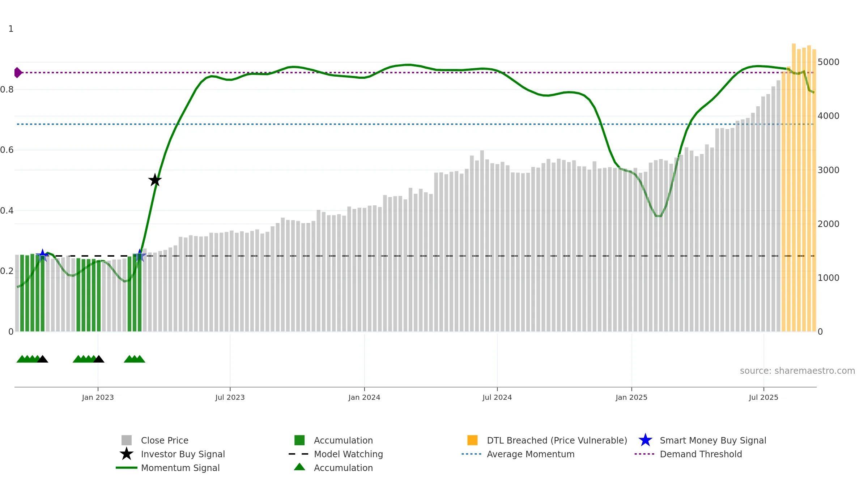Image resolution: width=868 pixels, height=488 pixels.
Task: Click the green triangle Accumulation legend icon
Action: 299,467
